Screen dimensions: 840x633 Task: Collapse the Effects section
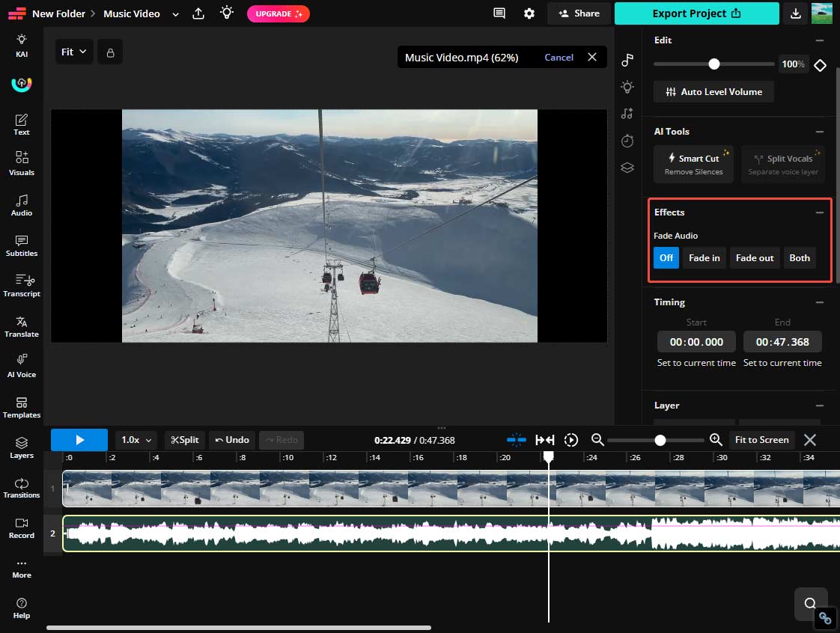819,212
